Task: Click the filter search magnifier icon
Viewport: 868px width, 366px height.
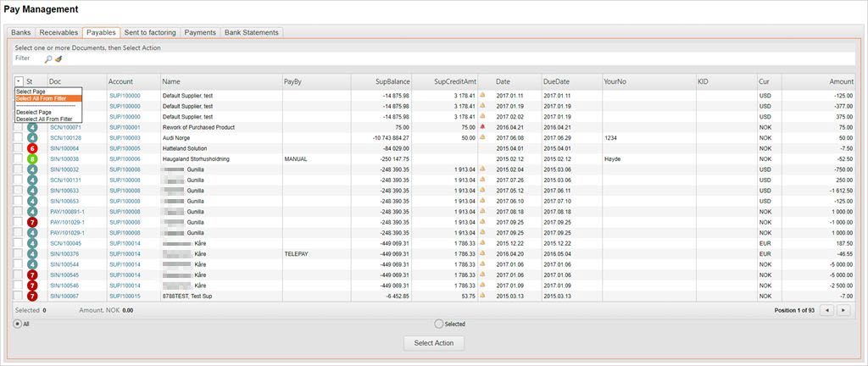Action: click(48, 58)
